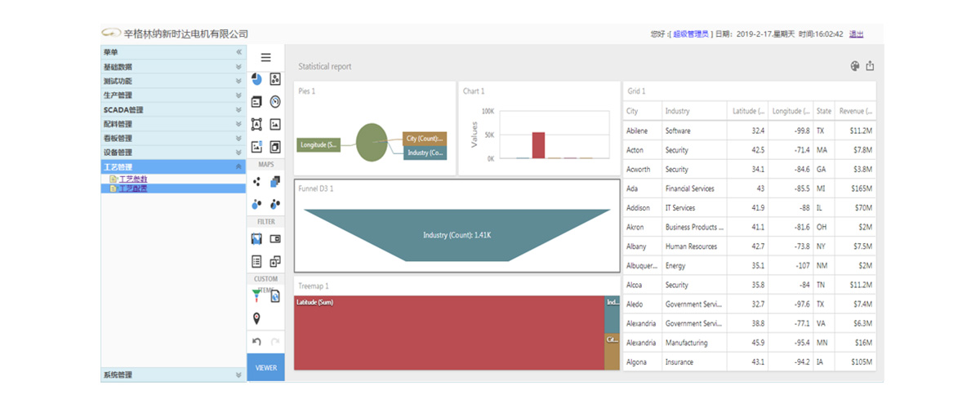Click the 退出 logout link

point(856,34)
